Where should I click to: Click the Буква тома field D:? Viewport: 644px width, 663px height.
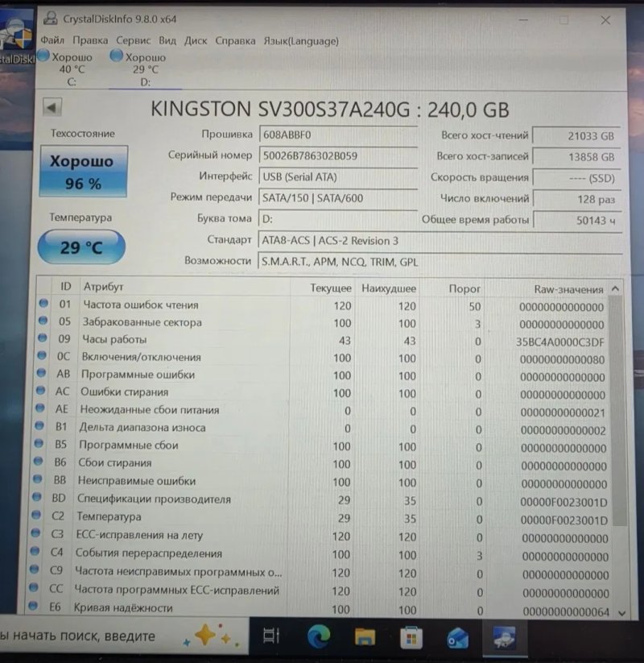coord(338,219)
